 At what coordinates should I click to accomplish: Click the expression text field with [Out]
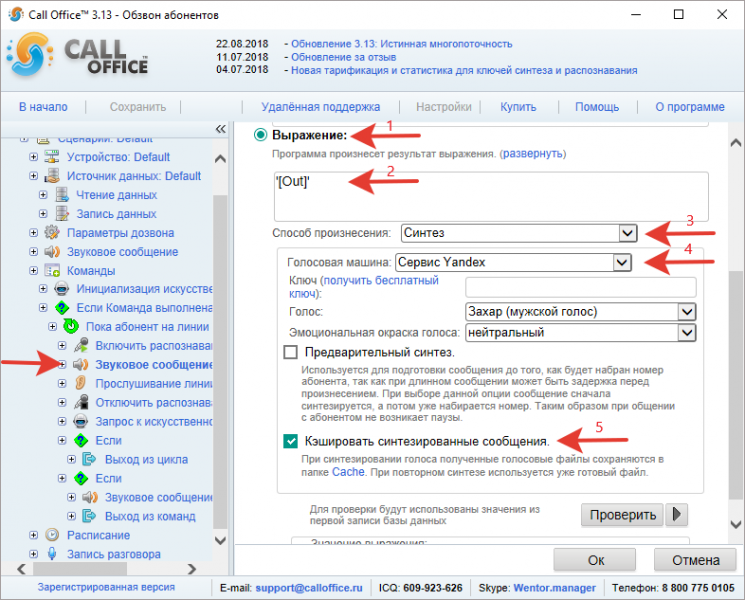pyautogui.click(x=491, y=196)
